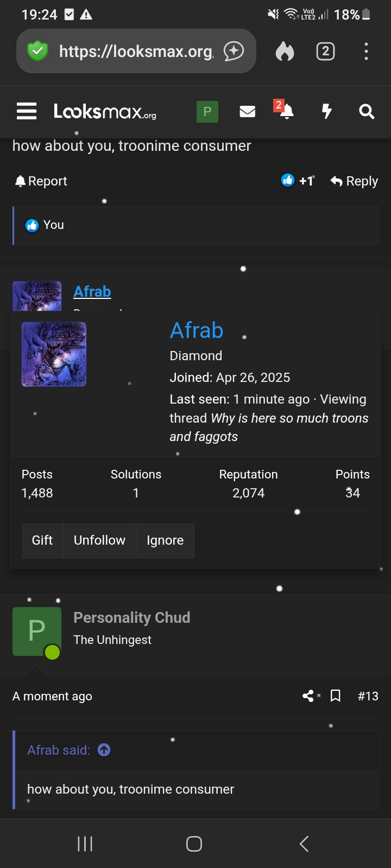The width and height of the screenshot is (391, 868).
Task: Open forum search via magnifier icon
Action: (367, 111)
